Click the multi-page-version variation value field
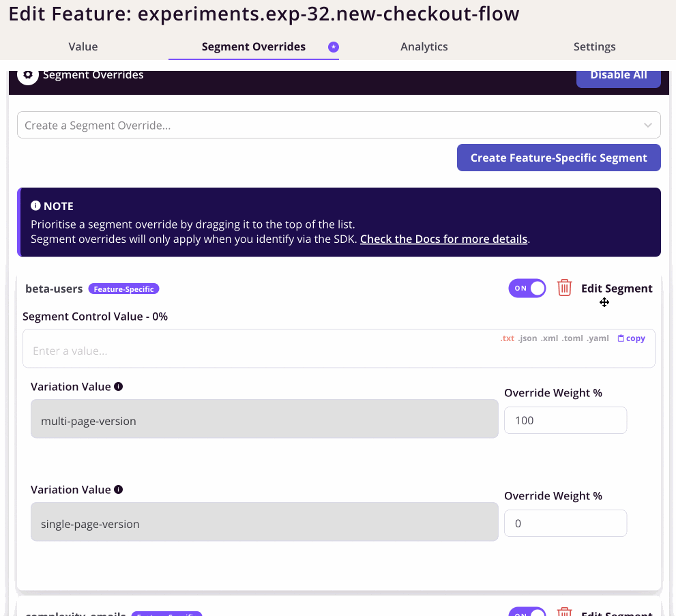Viewport: 676px width, 616px height. [x=264, y=419]
